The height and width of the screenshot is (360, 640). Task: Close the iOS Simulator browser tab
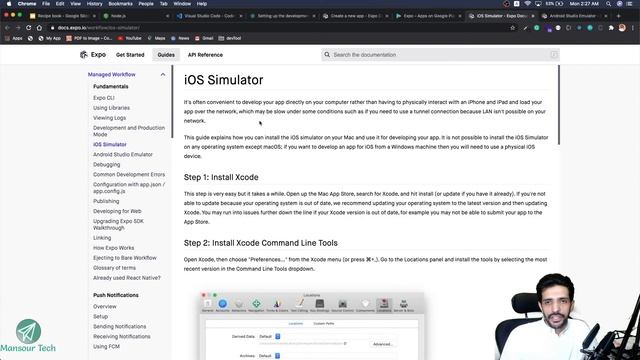[533, 16]
